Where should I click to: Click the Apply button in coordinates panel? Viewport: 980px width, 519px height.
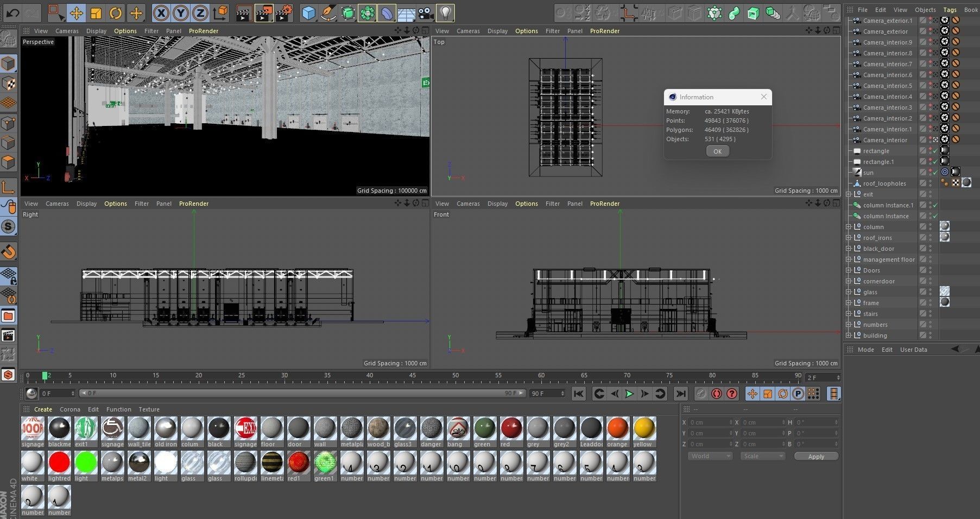pos(816,457)
